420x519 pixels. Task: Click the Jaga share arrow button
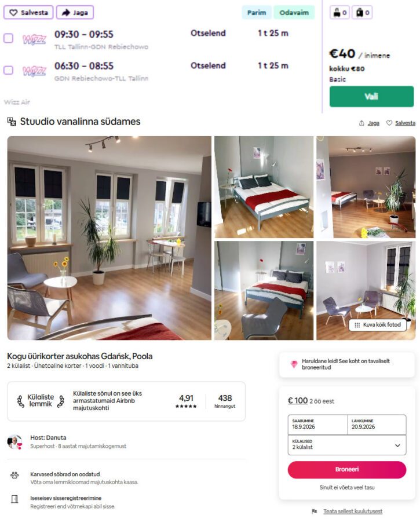[75, 13]
